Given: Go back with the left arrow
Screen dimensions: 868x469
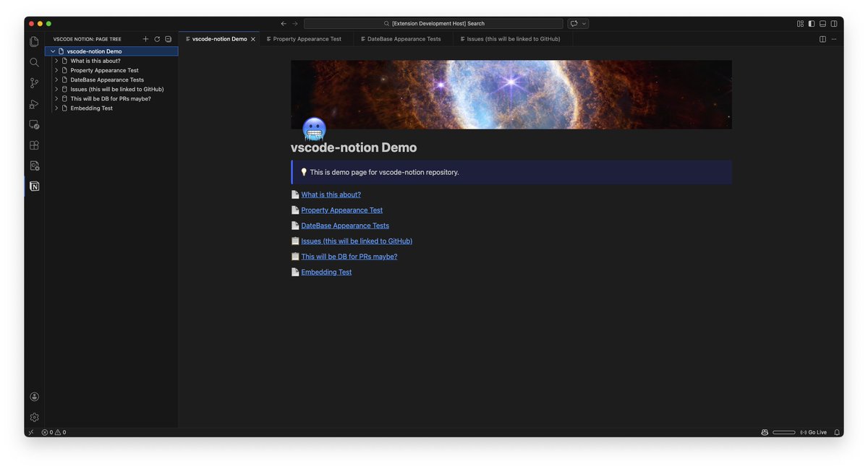Looking at the screenshot, I should pyautogui.click(x=284, y=24).
